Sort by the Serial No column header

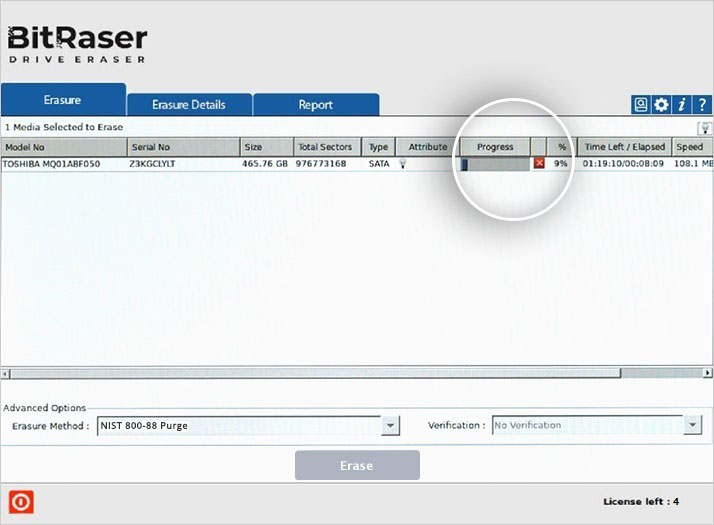[184, 147]
